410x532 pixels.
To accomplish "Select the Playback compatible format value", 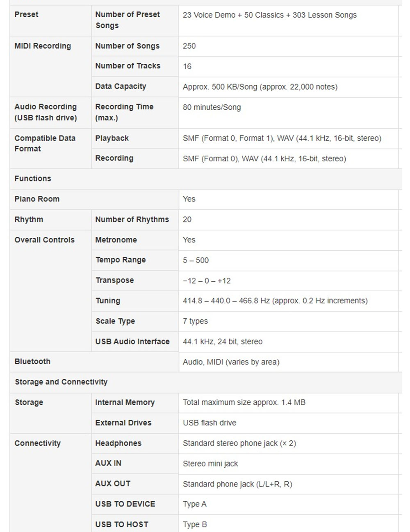I will (282, 138).
